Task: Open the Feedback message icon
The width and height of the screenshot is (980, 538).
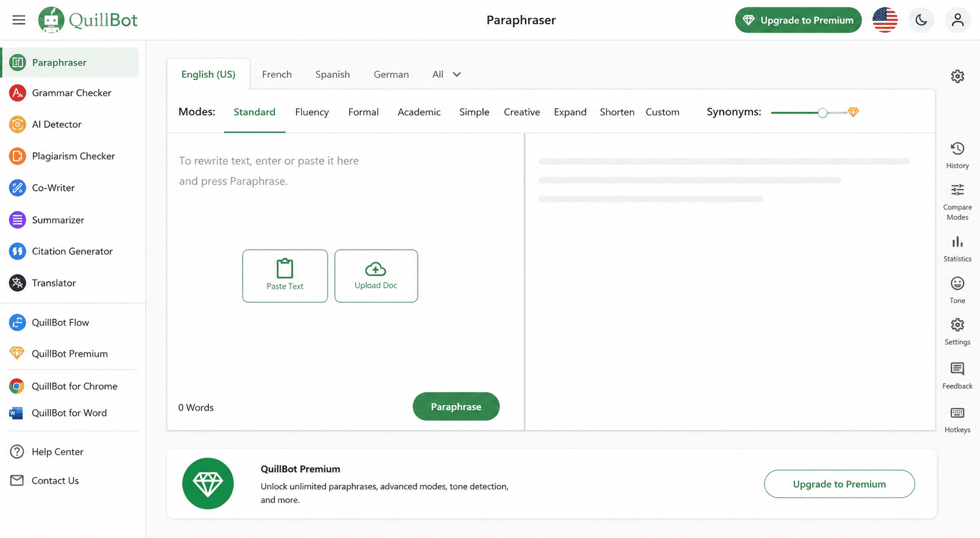Action: tap(957, 369)
